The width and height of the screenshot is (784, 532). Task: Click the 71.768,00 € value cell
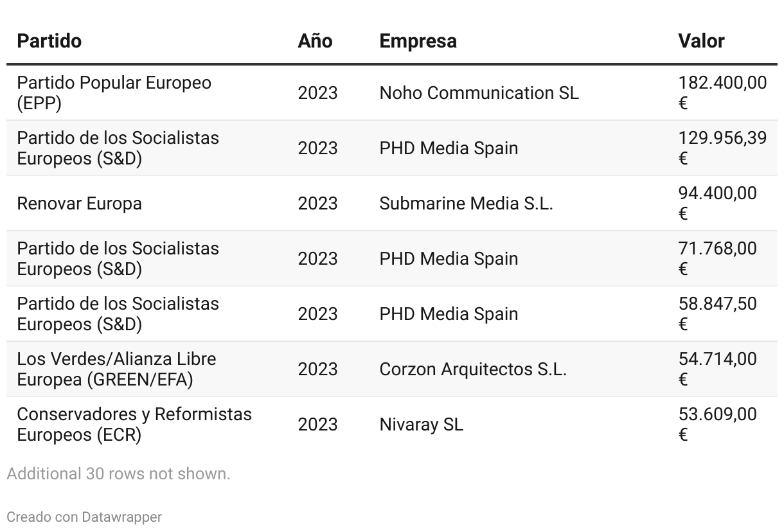[717, 258]
